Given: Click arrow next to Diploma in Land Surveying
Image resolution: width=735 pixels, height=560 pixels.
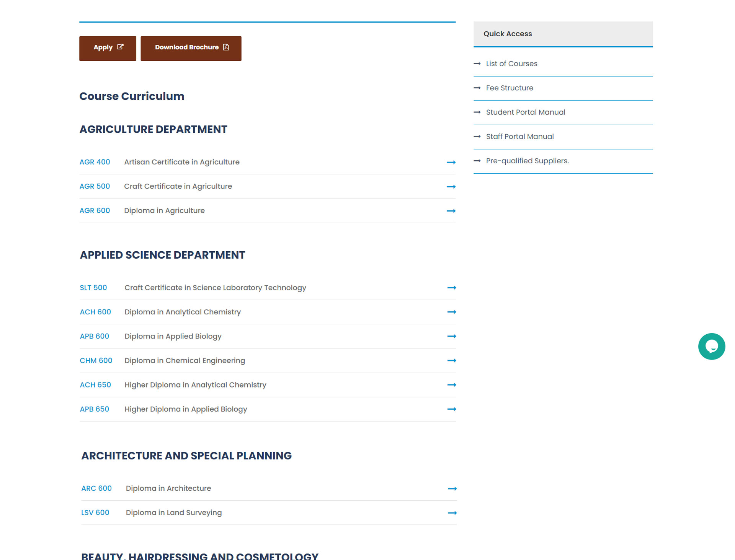Looking at the screenshot, I should 452,513.
